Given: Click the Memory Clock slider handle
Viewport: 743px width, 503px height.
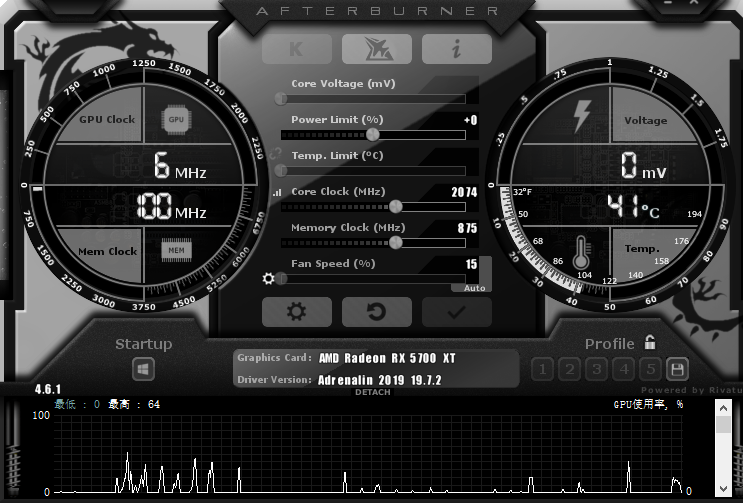Looking at the screenshot, I should (396, 243).
